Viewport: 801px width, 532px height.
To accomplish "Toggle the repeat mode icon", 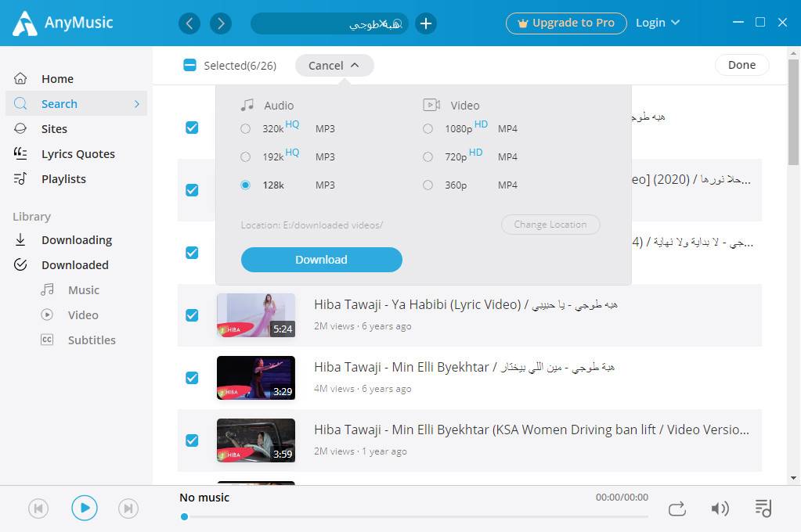I will coord(677,509).
